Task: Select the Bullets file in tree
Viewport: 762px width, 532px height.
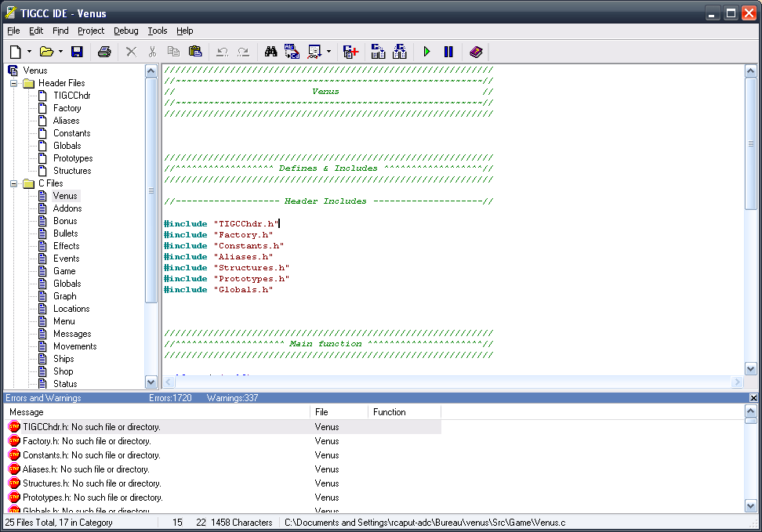Action: pyautogui.click(x=65, y=233)
